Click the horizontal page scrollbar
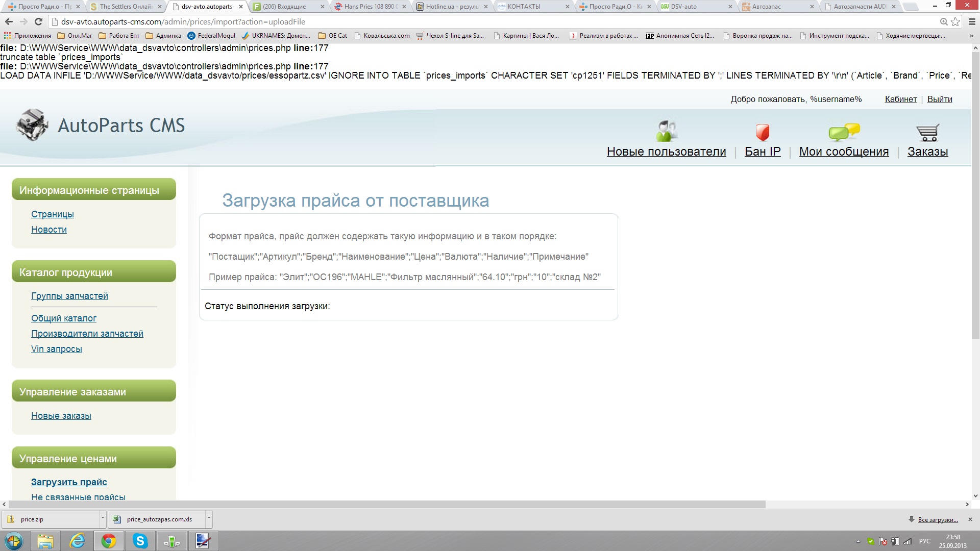 (383, 504)
